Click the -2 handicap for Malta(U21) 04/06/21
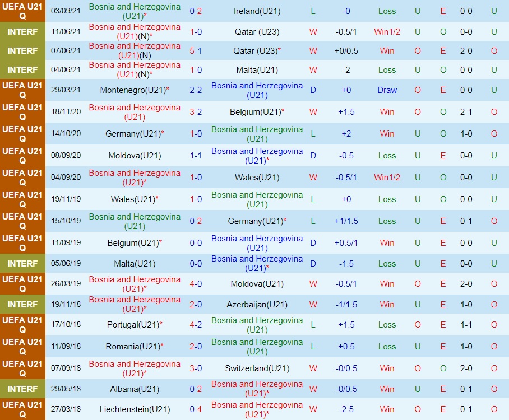The height and width of the screenshot is (420, 509). [x=346, y=70]
